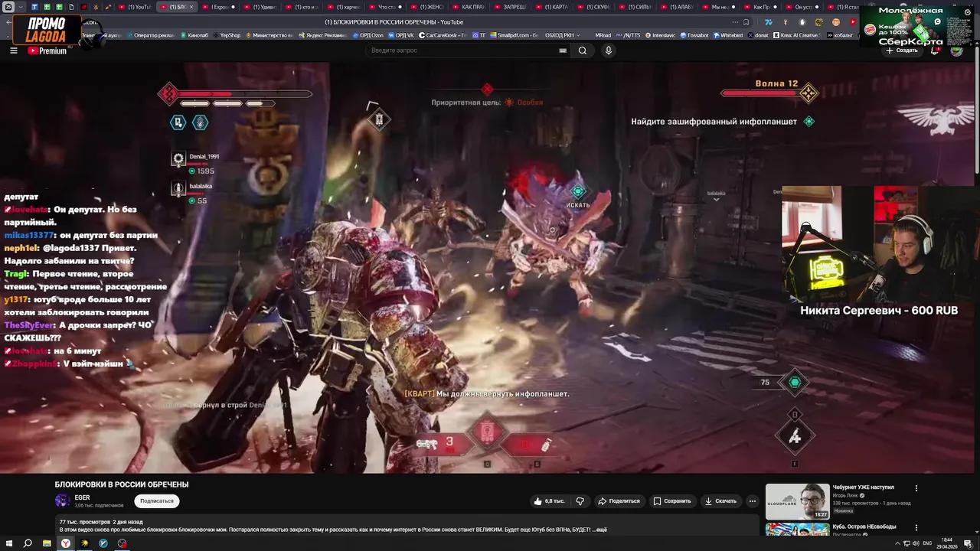
Task: Open the "Куба. Остров НЕсвободы" video thumbnail
Action: pos(797,530)
